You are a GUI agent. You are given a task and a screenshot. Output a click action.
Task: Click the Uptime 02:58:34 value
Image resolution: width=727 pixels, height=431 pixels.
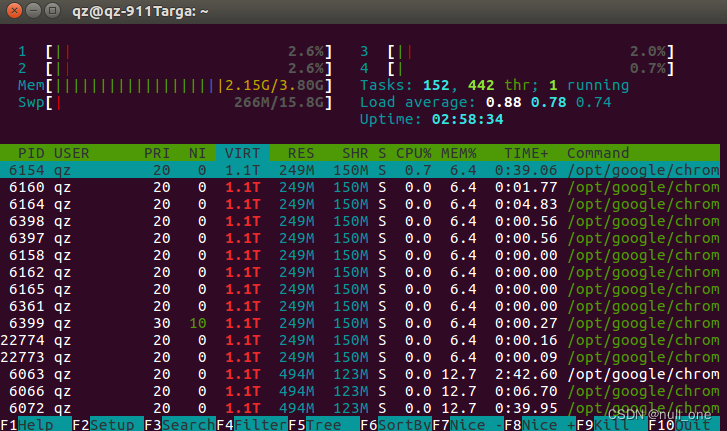point(467,120)
